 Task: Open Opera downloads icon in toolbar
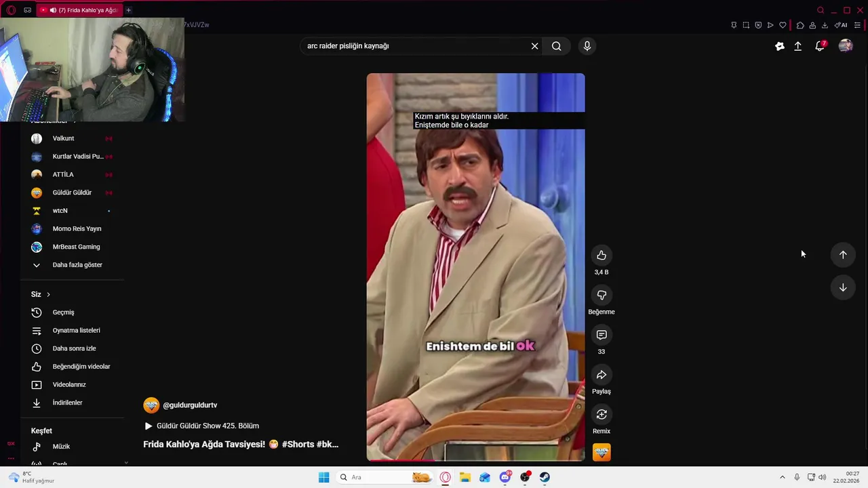click(x=825, y=25)
